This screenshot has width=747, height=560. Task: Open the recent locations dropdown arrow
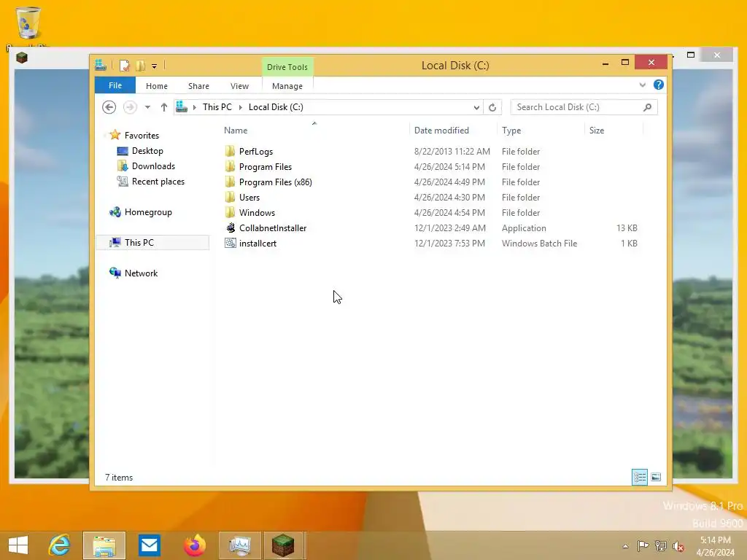147,107
